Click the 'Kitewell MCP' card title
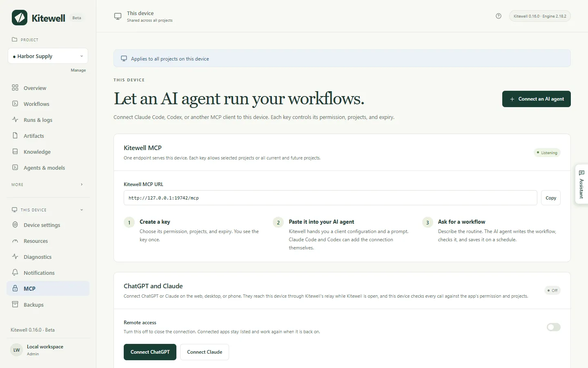 point(143,148)
